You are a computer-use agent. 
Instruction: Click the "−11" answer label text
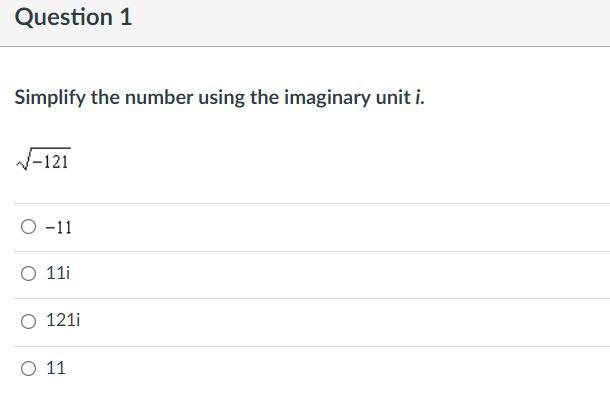point(59,227)
